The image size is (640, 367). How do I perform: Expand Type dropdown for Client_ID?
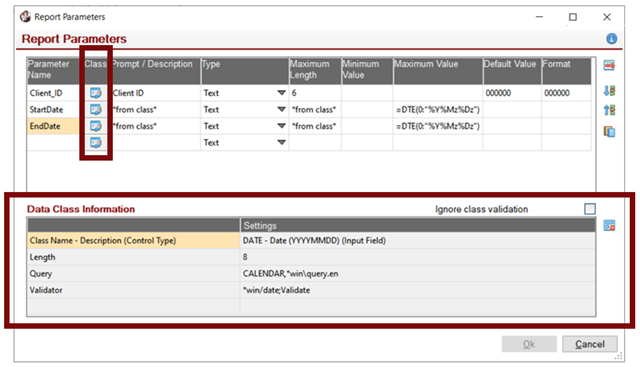(x=281, y=93)
